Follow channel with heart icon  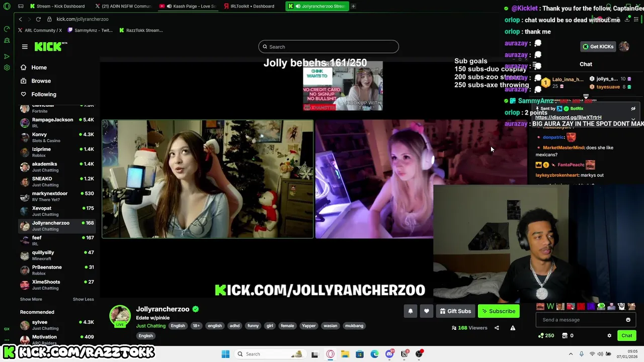(427, 311)
